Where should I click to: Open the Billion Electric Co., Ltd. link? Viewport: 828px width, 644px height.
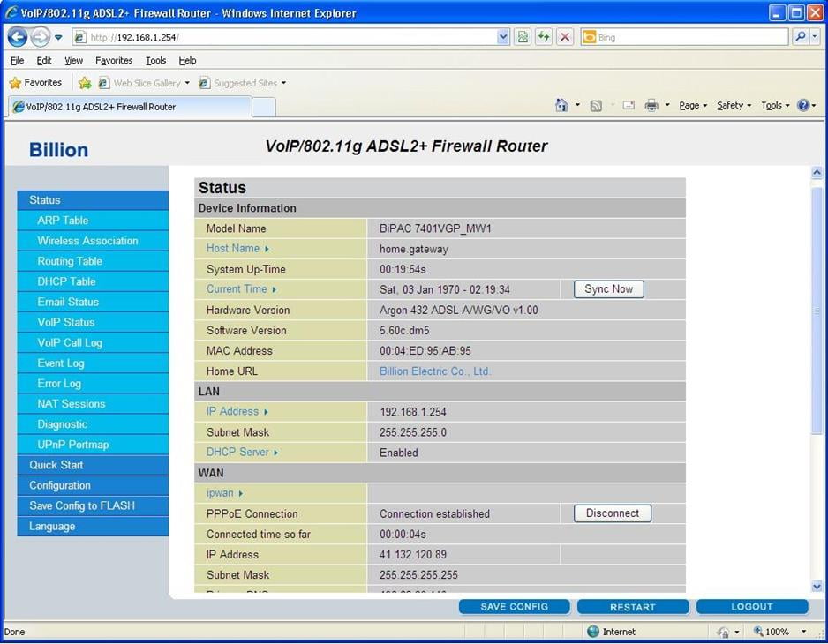click(x=434, y=371)
